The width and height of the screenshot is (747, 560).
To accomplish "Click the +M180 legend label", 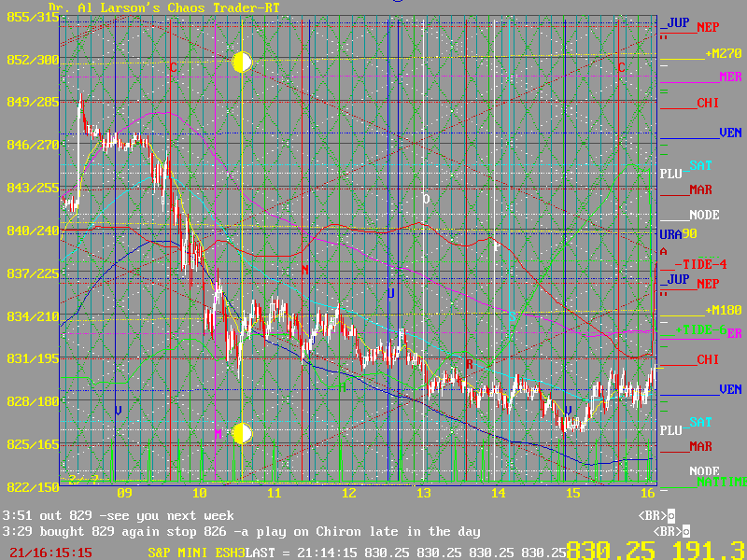I will point(723,310).
